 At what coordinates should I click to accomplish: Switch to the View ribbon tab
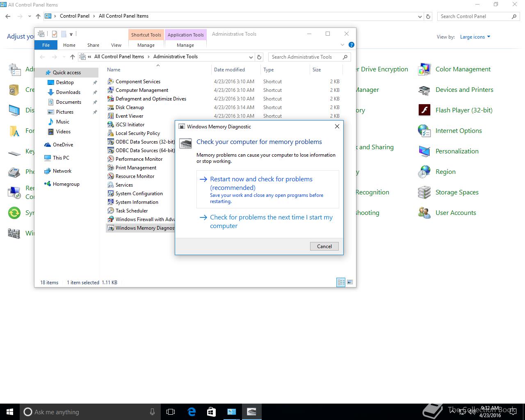click(x=116, y=45)
